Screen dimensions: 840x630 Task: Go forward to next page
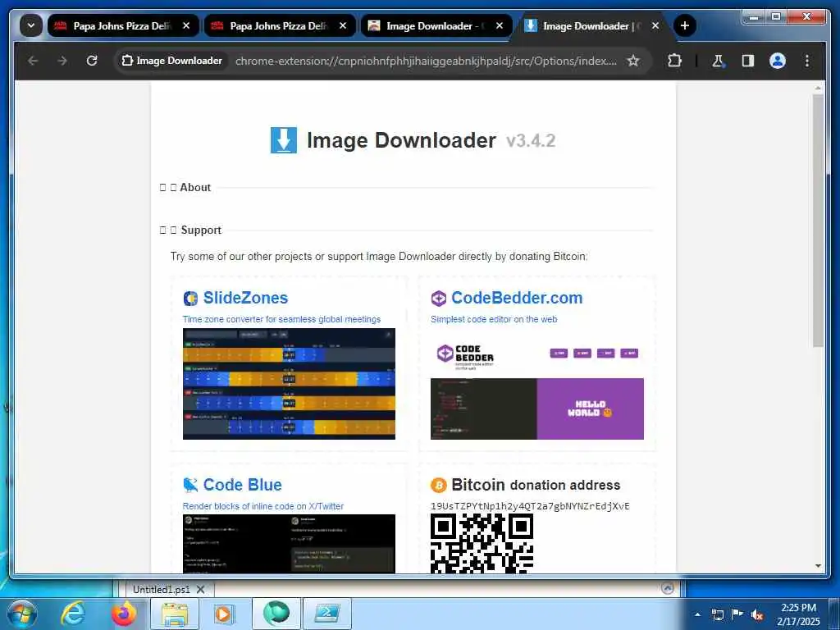pos(62,61)
